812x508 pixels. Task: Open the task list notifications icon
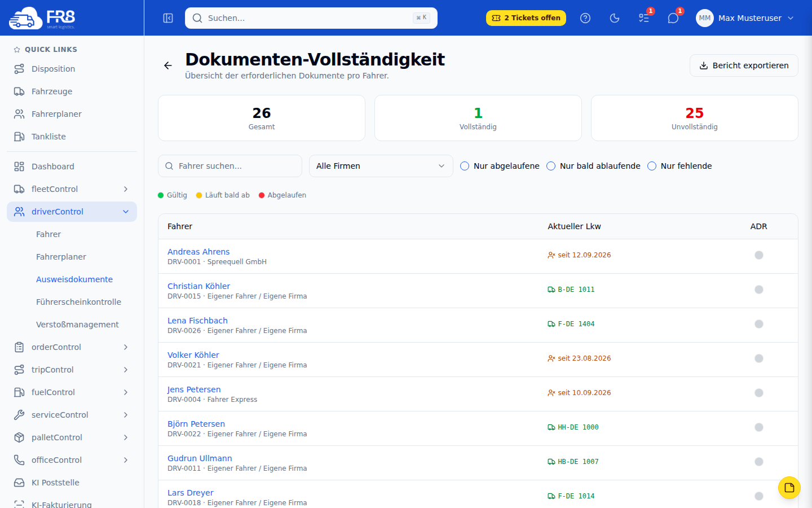click(644, 18)
